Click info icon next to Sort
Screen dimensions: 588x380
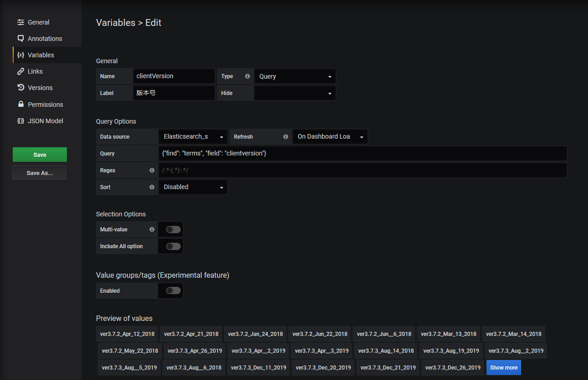(152, 187)
